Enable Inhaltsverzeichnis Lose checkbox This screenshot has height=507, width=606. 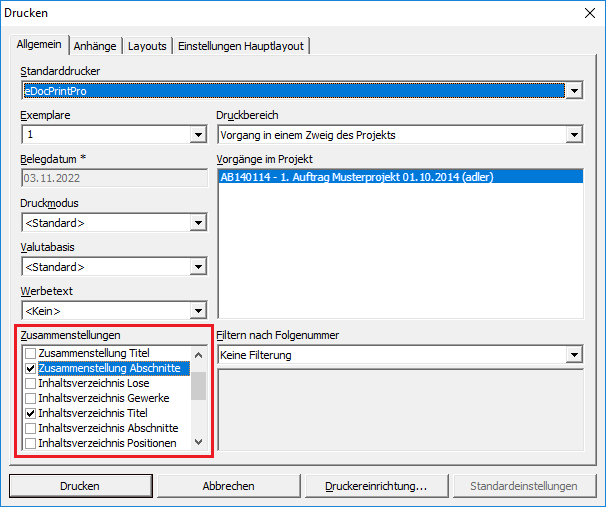tap(30, 384)
